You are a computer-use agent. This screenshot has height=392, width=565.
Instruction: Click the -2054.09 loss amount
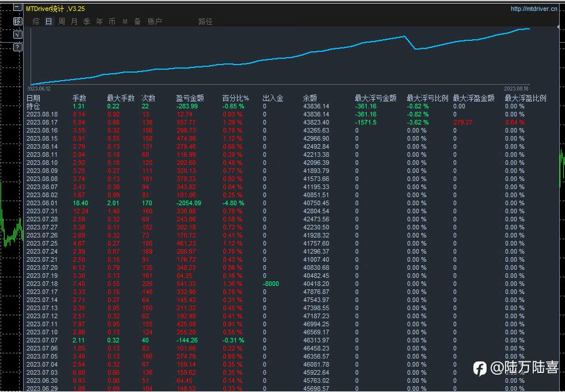[x=189, y=203]
